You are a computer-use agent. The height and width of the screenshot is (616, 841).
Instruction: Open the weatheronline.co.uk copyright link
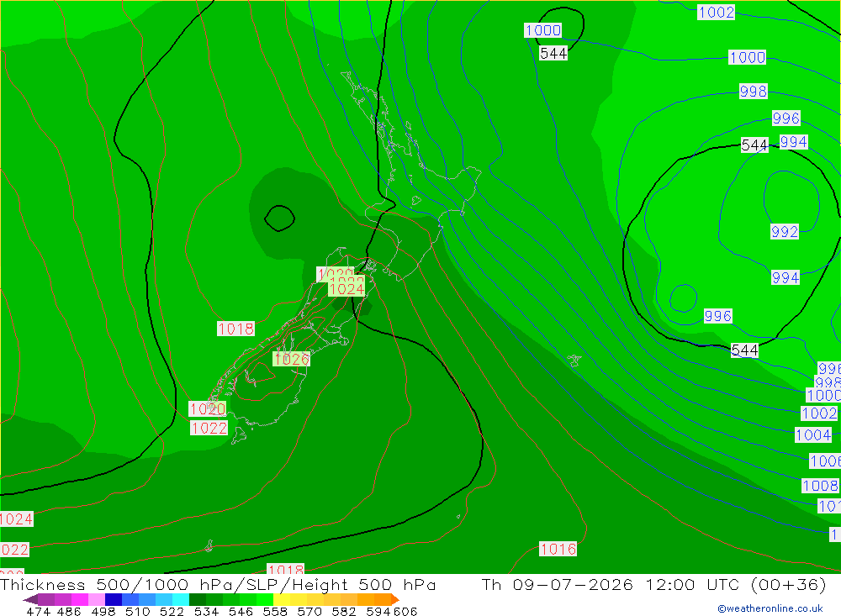coord(770,608)
